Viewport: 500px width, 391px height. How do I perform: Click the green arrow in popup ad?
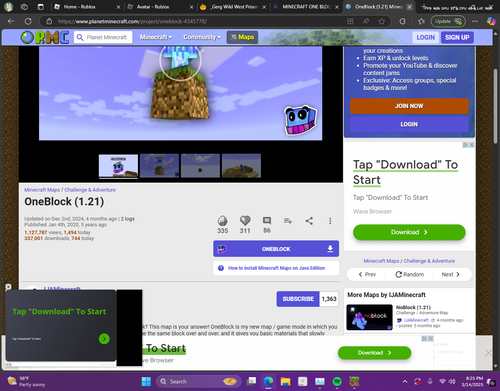104,339
